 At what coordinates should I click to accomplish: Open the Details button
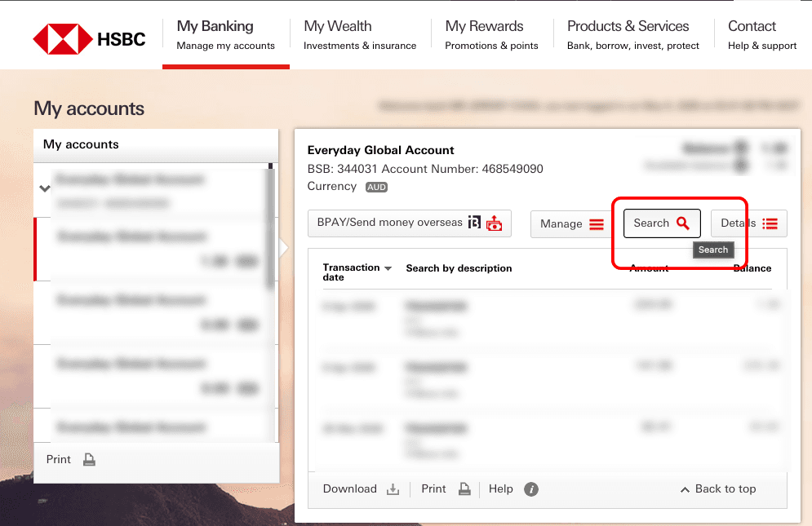coord(749,223)
